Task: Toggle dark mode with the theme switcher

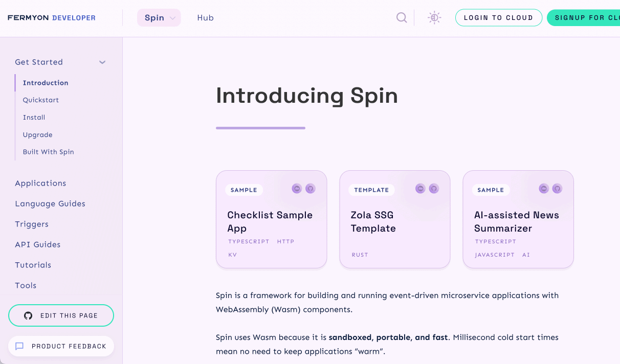Action: (434, 17)
